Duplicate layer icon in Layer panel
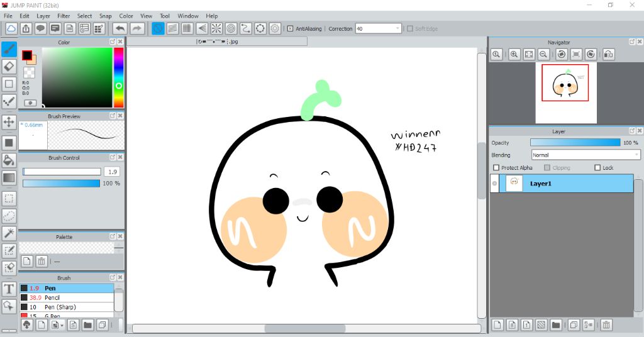This screenshot has width=644, height=337. (574, 325)
